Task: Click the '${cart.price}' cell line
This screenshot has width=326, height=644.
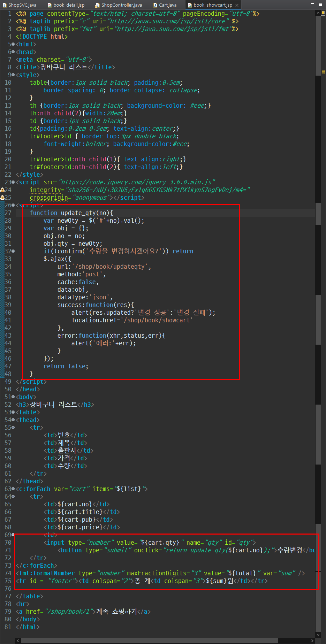Action: click(82, 527)
